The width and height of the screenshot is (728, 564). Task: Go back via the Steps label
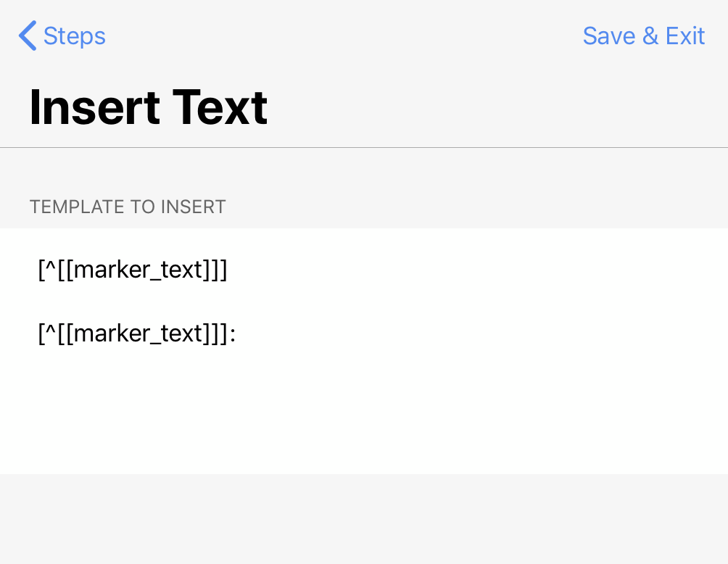pyautogui.click(x=74, y=36)
